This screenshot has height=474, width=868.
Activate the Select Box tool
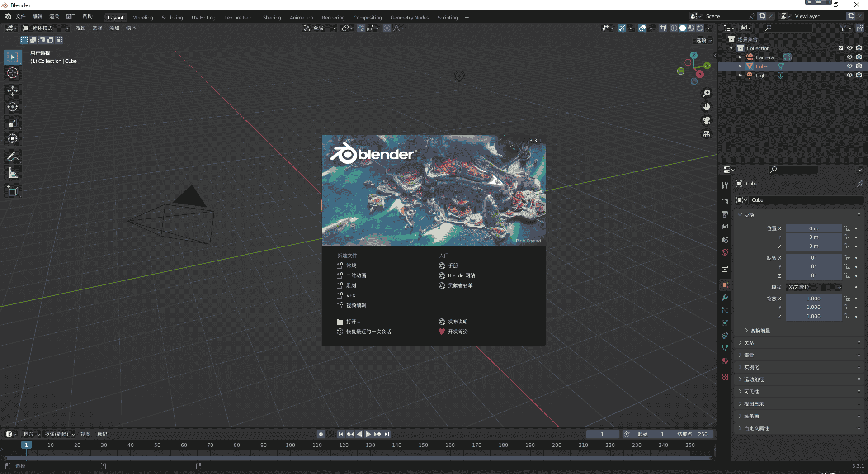tap(13, 57)
